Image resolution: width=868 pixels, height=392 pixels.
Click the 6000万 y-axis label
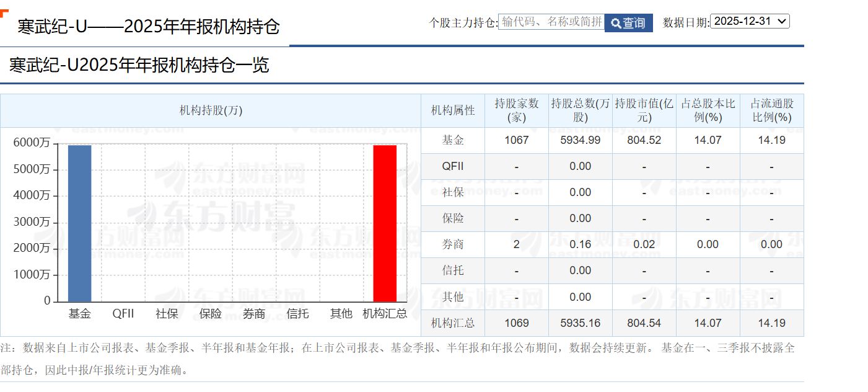pyautogui.click(x=32, y=143)
